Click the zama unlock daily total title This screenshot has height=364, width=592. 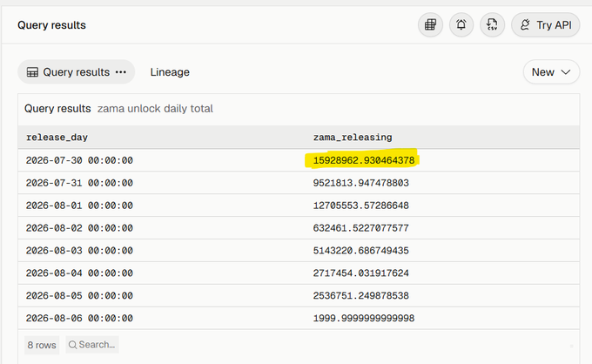(x=155, y=109)
